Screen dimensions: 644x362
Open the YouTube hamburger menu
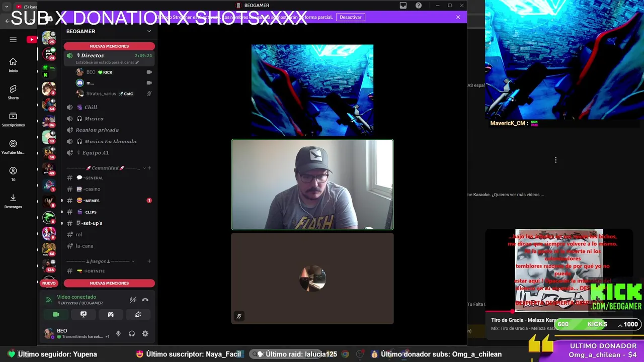tap(13, 39)
